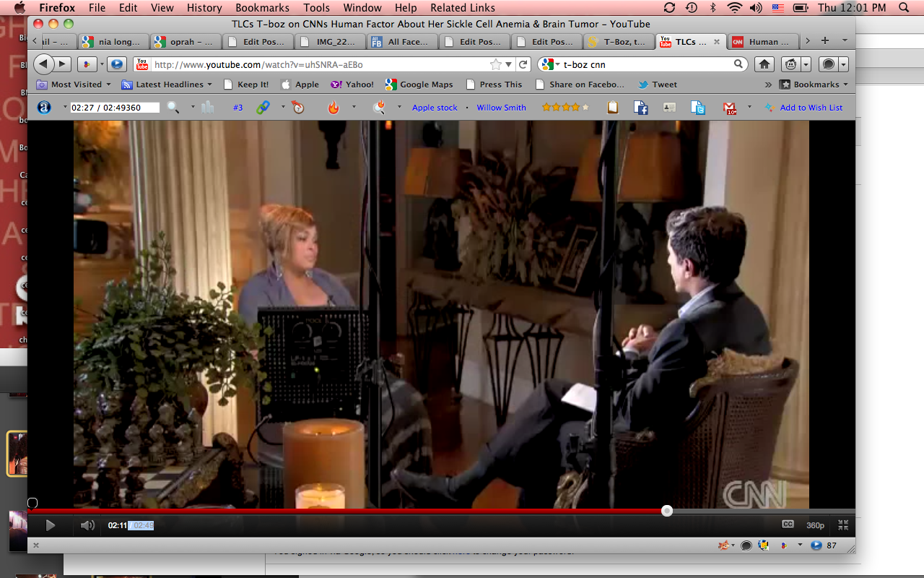924x578 pixels.
Task: Reload the page using the refresh icon
Action: (524, 64)
